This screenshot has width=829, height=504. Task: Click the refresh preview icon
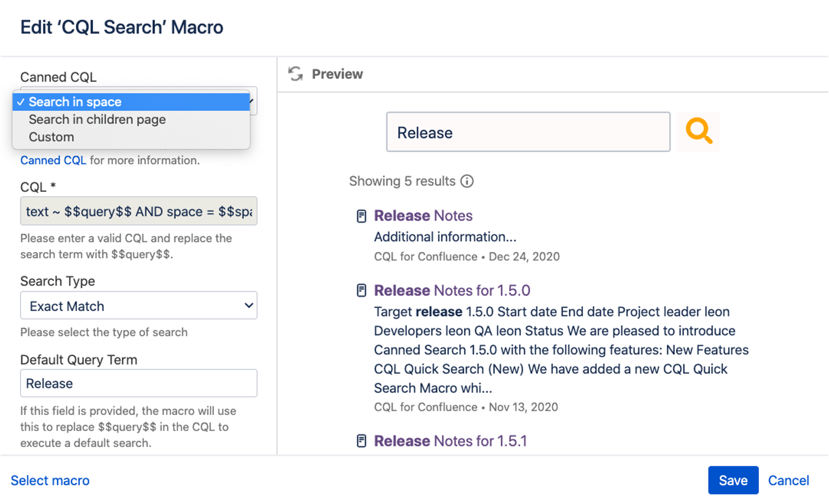296,74
